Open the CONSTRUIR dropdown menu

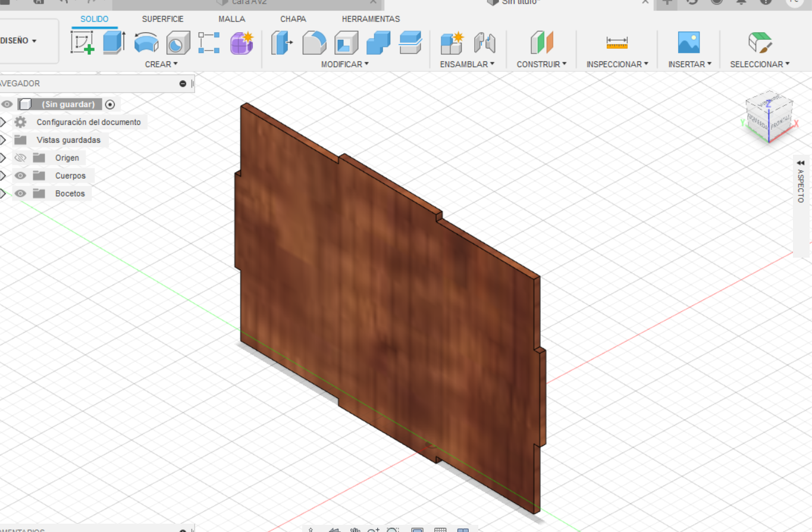coord(542,64)
